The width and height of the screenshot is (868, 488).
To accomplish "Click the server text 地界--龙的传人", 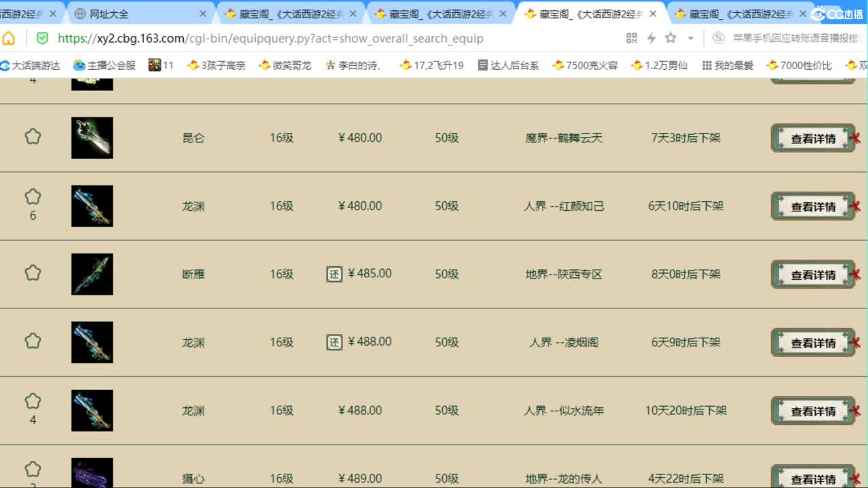I will point(564,479).
